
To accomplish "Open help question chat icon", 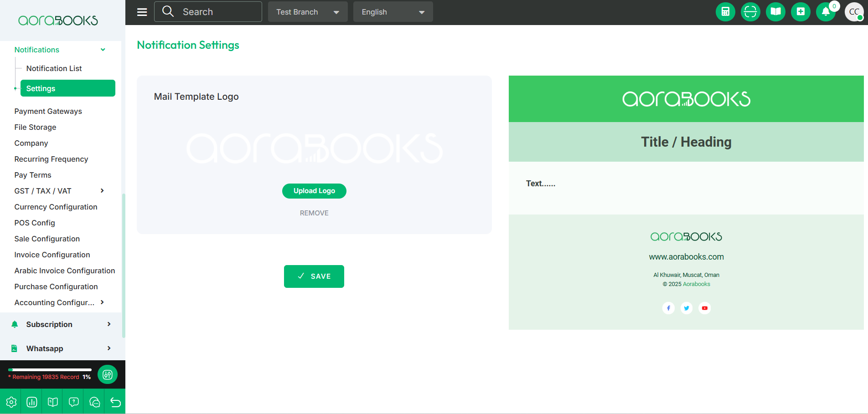I will [74, 402].
